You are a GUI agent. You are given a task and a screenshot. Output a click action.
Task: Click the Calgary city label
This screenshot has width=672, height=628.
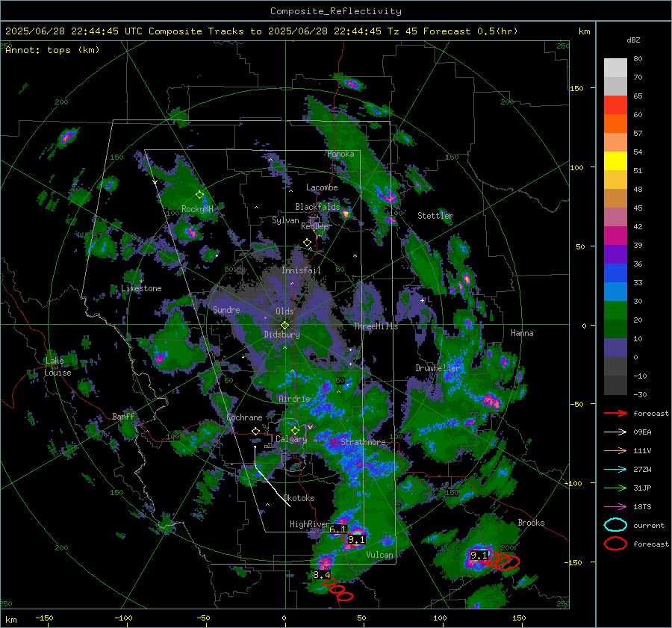click(x=291, y=439)
